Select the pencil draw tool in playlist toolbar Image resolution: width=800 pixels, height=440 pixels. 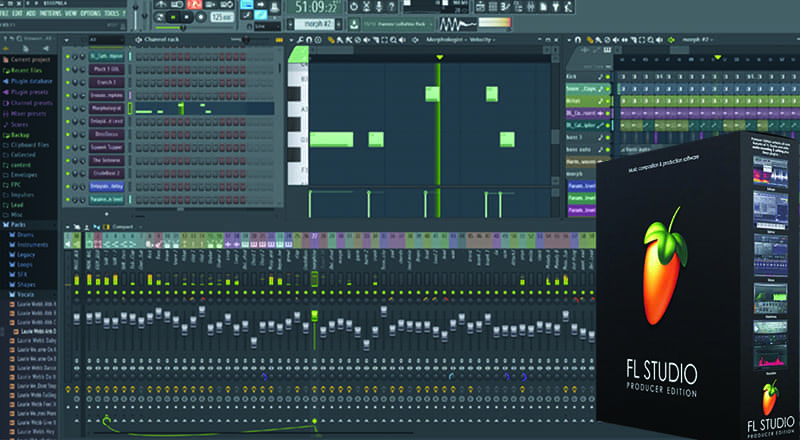[x=589, y=40]
